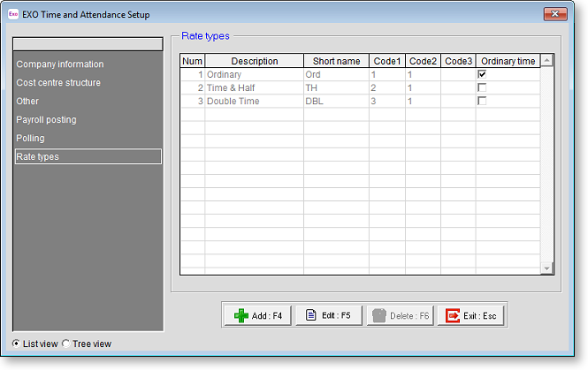Open the Other settings section
Viewport: 588px width, 370px height.
pyautogui.click(x=27, y=102)
